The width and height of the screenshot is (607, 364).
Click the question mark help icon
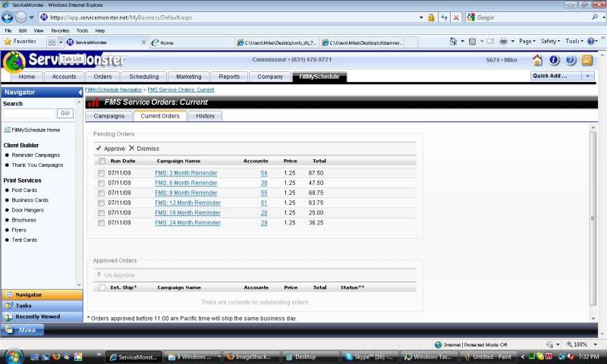coord(571,60)
